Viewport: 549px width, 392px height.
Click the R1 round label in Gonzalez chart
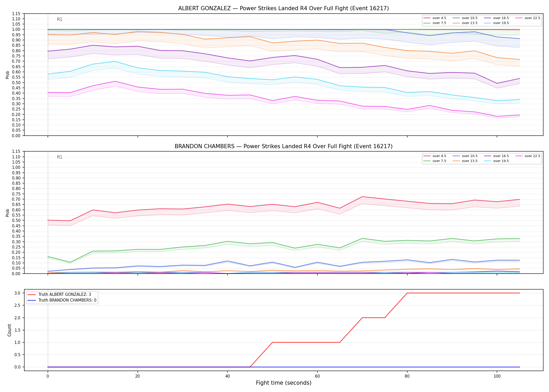[60, 19]
